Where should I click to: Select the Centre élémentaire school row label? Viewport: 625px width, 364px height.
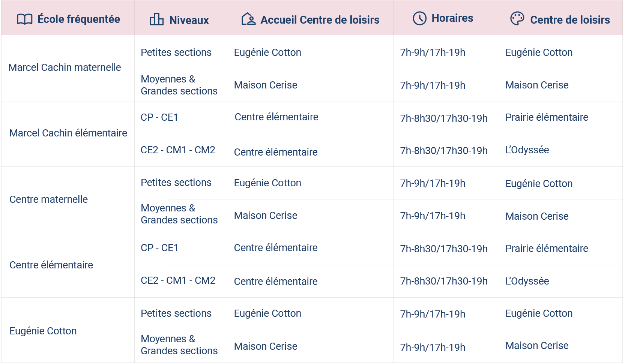[x=51, y=265]
